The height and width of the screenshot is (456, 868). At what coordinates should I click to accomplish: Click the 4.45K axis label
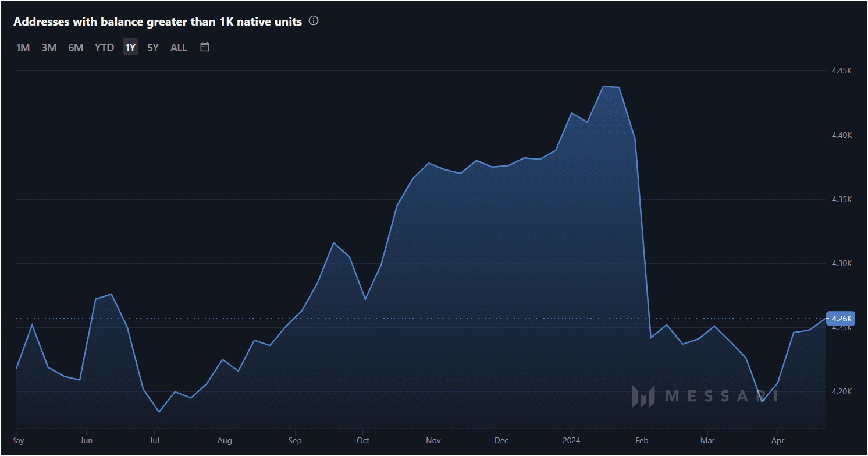click(x=842, y=70)
